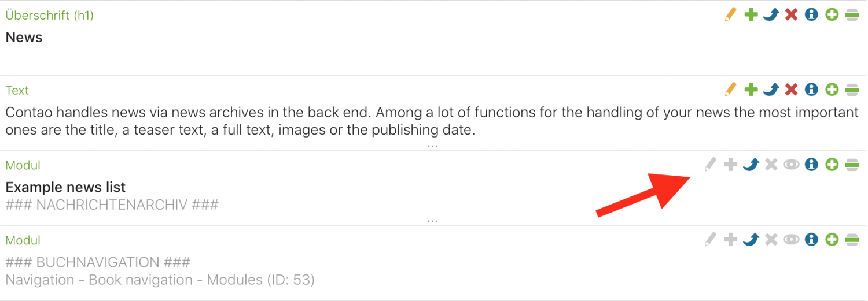The width and height of the screenshot is (868, 301).
Task: Duplicate the Überschrift (h1) News element
Action: click(x=751, y=14)
